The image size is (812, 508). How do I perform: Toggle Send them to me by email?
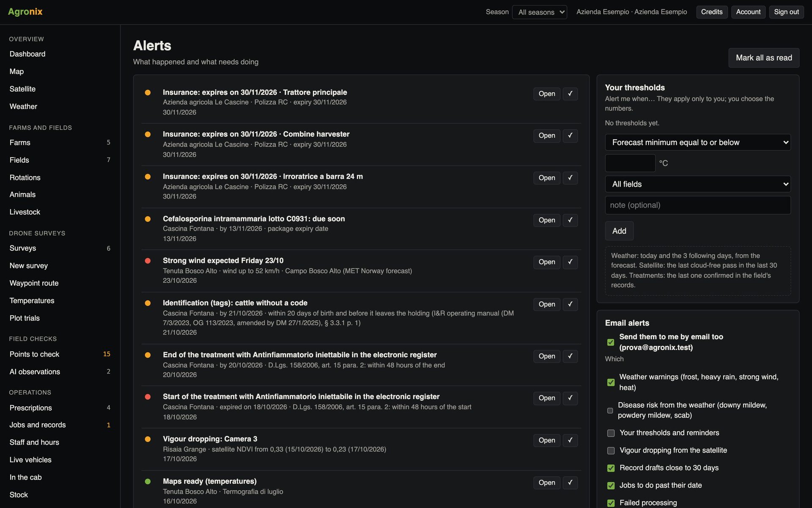coord(611,342)
